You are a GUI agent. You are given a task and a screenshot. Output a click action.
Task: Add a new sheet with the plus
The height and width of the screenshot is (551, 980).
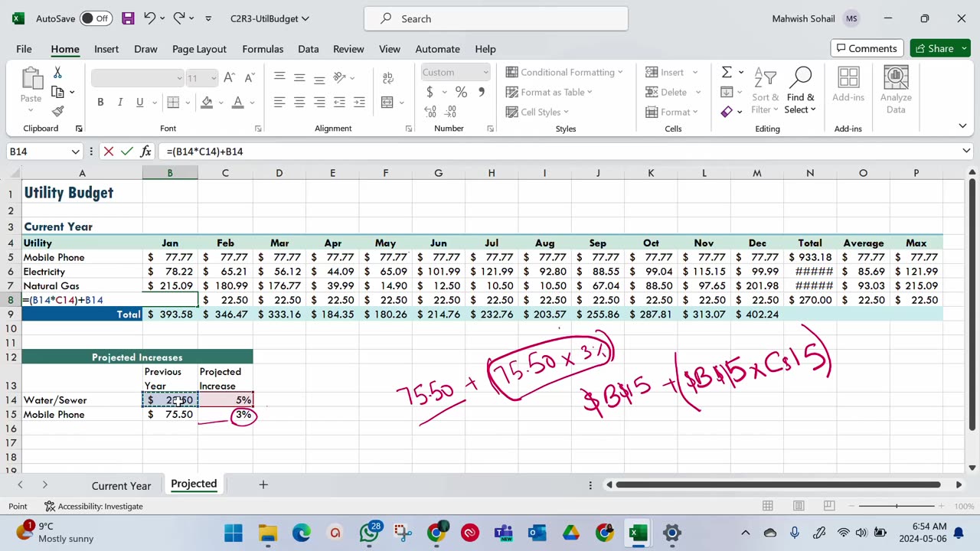tap(263, 484)
